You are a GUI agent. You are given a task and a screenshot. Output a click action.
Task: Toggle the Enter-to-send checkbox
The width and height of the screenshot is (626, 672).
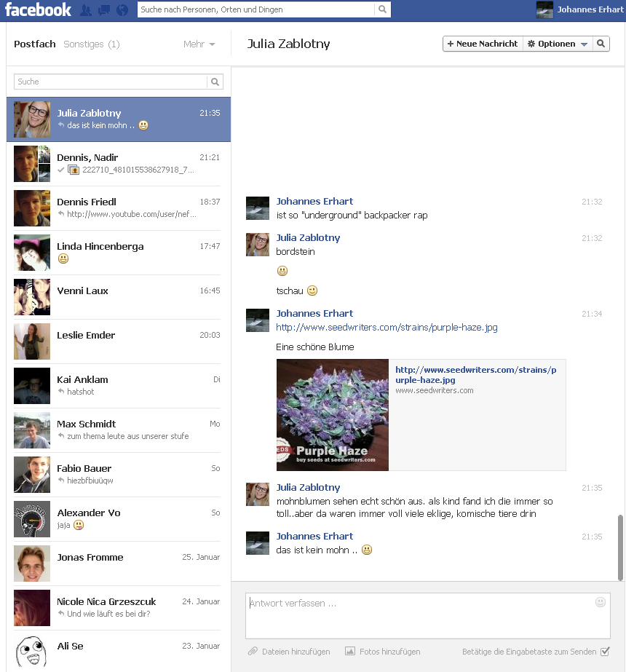point(605,652)
